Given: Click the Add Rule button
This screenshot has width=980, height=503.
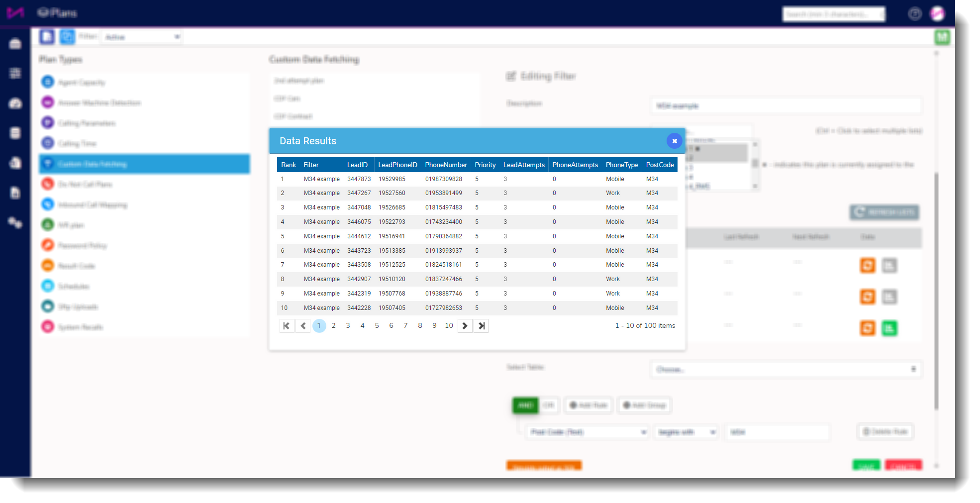Looking at the screenshot, I should click(x=588, y=405).
